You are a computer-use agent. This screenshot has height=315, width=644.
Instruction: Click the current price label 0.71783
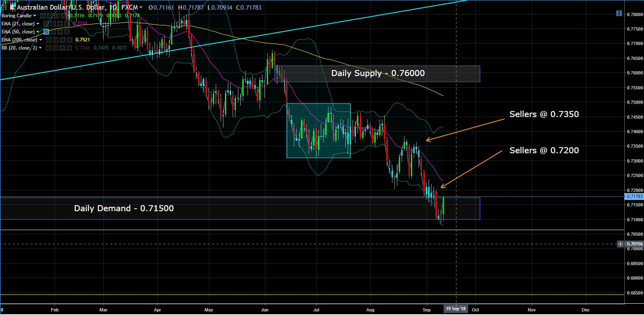[634, 196]
